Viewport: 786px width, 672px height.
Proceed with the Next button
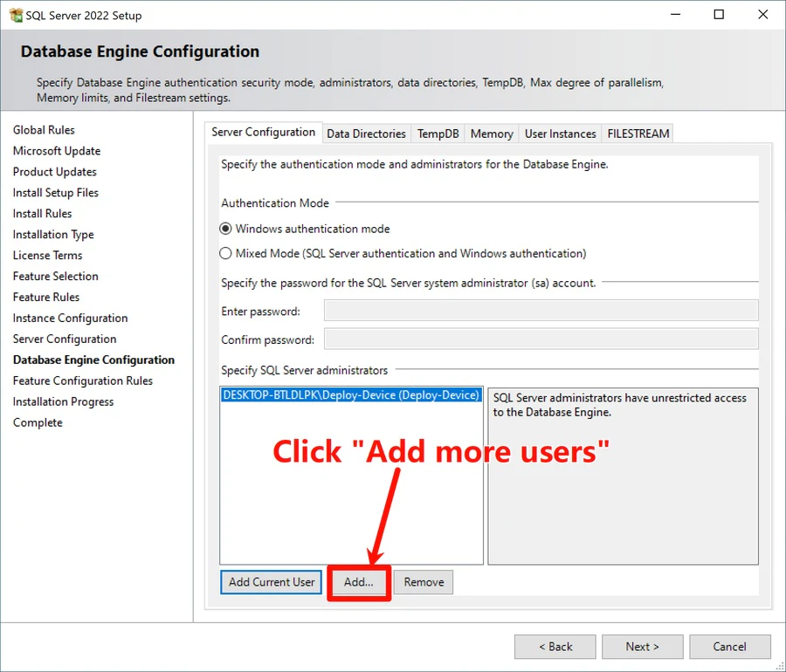(x=642, y=647)
